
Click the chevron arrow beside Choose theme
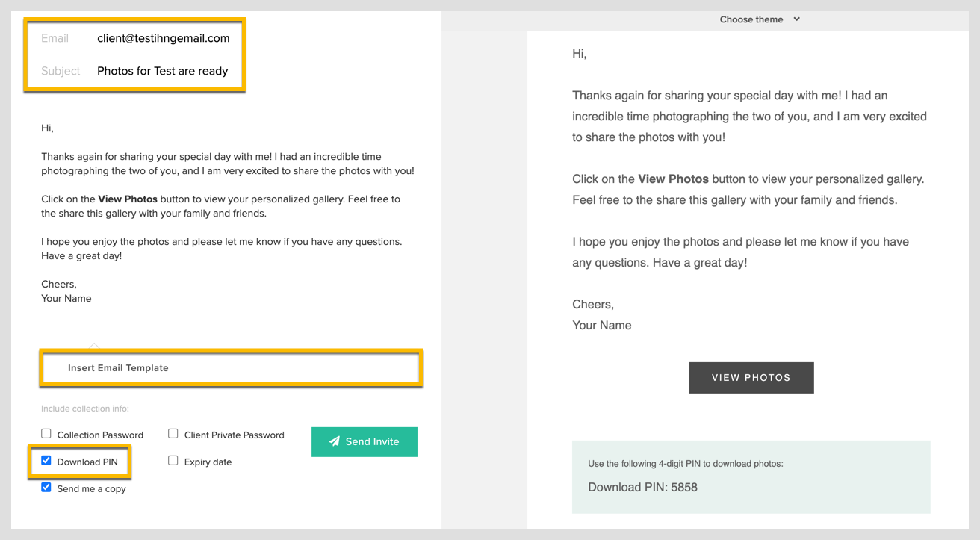click(x=797, y=19)
